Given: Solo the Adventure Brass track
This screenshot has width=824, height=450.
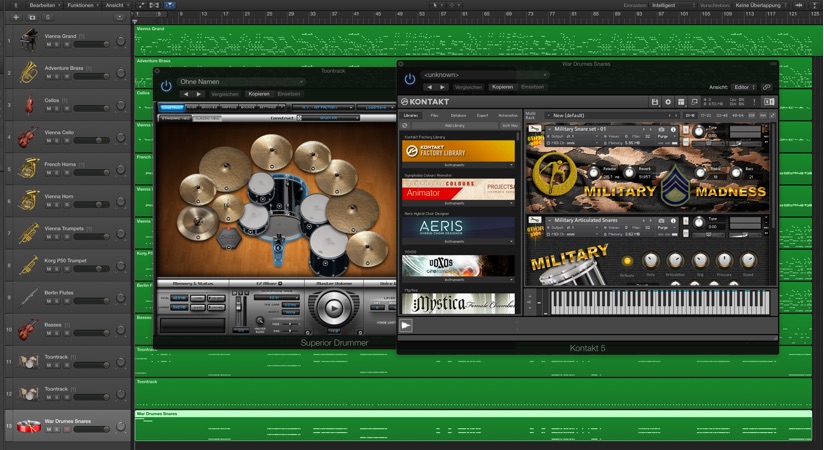Looking at the screenshot, I should 57,77.
